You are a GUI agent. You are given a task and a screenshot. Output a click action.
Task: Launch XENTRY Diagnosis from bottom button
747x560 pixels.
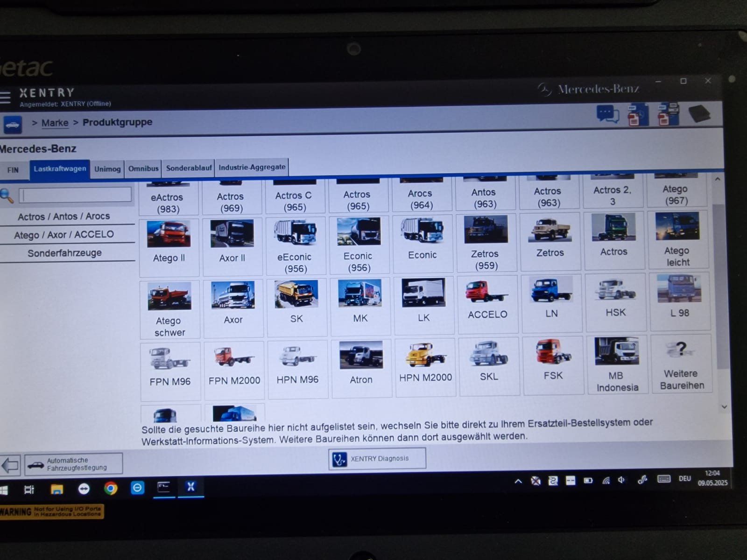pyautogui.click(x=376, y=458)
